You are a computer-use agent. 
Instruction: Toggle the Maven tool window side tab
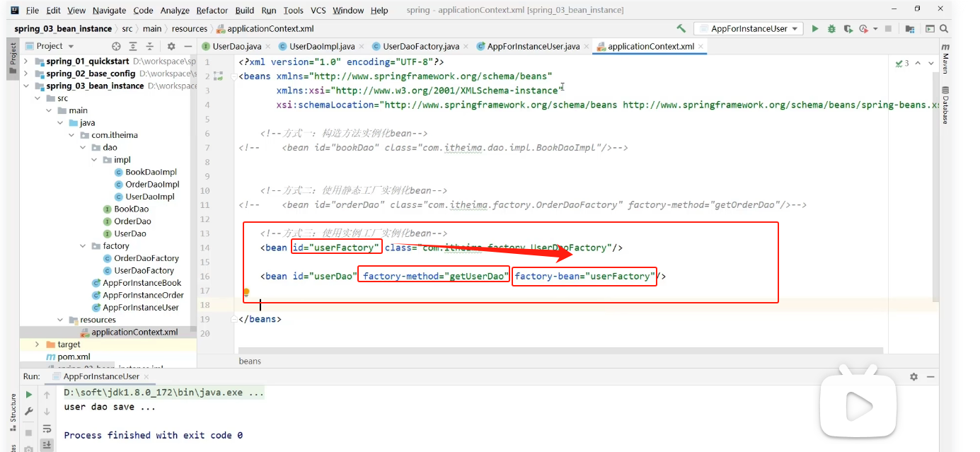(x=945, y=58)
